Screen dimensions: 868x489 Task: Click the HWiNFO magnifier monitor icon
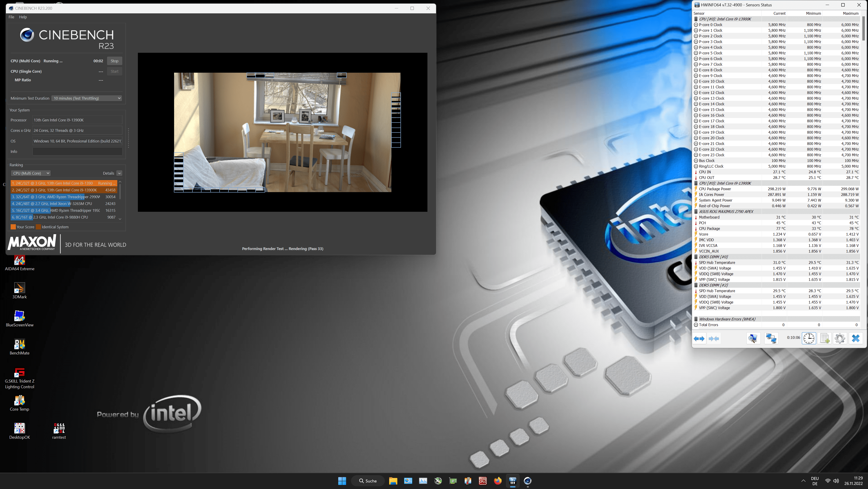point(753,338)
